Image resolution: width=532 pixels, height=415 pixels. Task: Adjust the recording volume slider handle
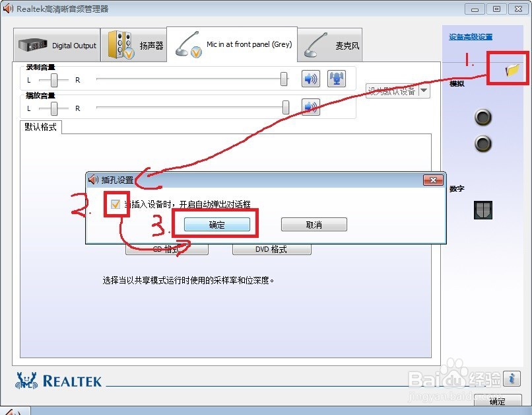tap(284, 79)
